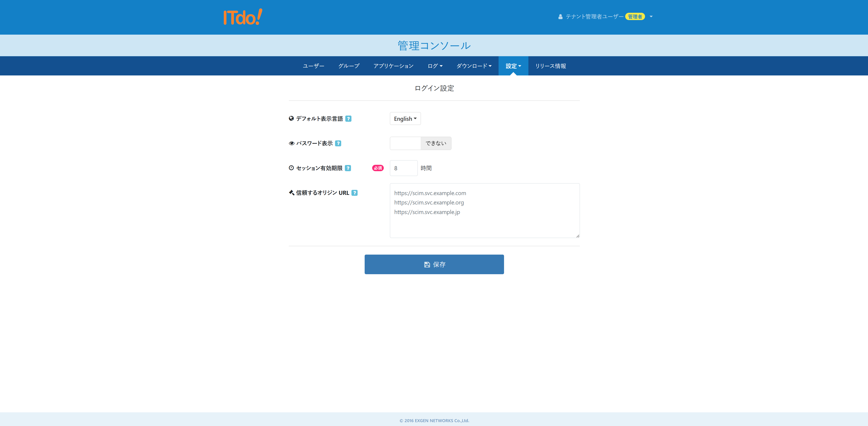Click the help icon beside デフォルト表示言語
This screenshot has width=868, height=426.
(348, 119)
